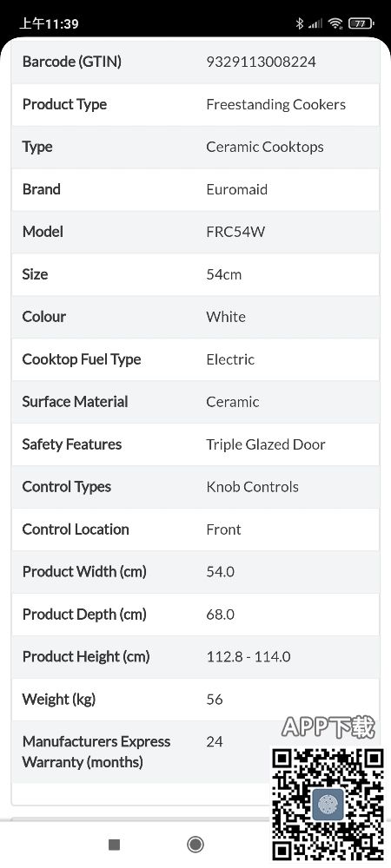Viewport: 391px width, 868px height.
Task: Tap the Weight (kg) row label
Action: (59, 699)
